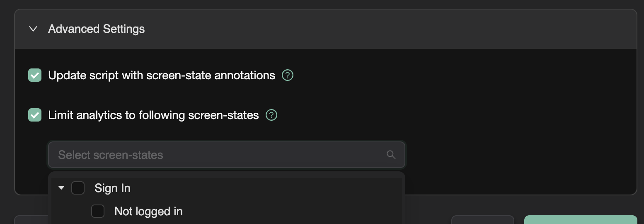The image size is (644, 224).
Task: Click help icon next to Limit analytics
Action: tap(271, 115)
